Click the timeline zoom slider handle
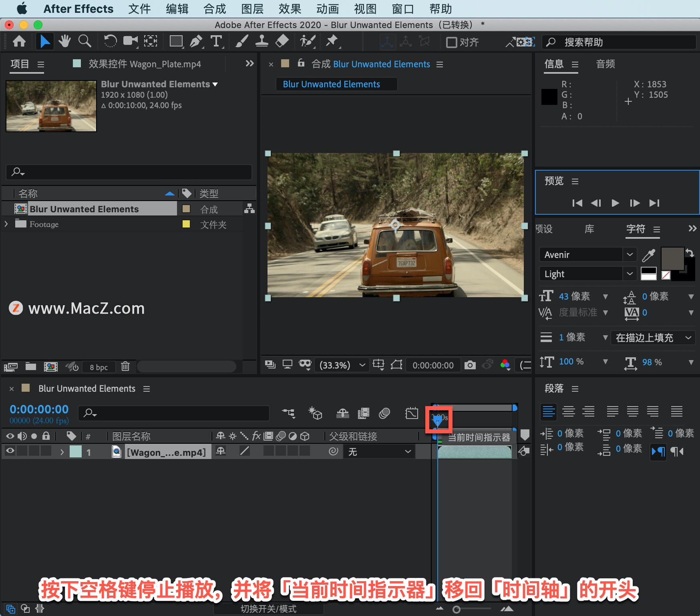Viewport: 700px width, 616px height. [x=456, y=609]
